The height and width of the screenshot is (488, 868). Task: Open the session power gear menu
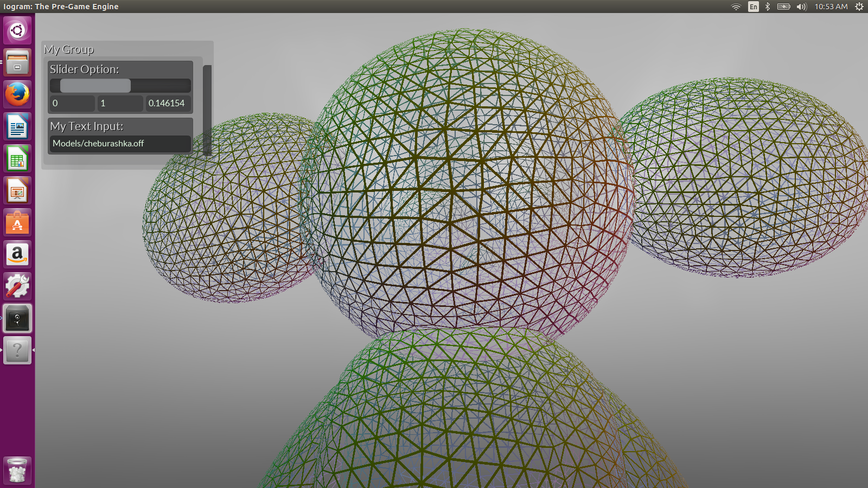click(x=859, y=7)
